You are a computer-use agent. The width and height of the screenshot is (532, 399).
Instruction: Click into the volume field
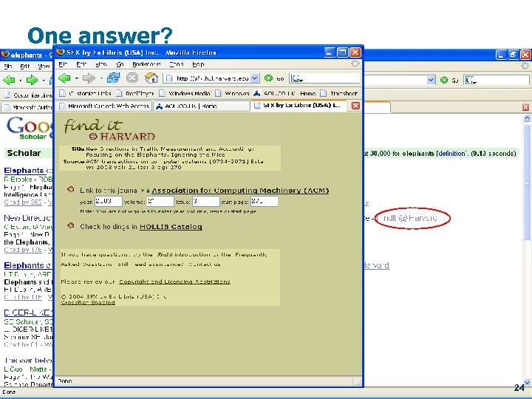point(160,201)
